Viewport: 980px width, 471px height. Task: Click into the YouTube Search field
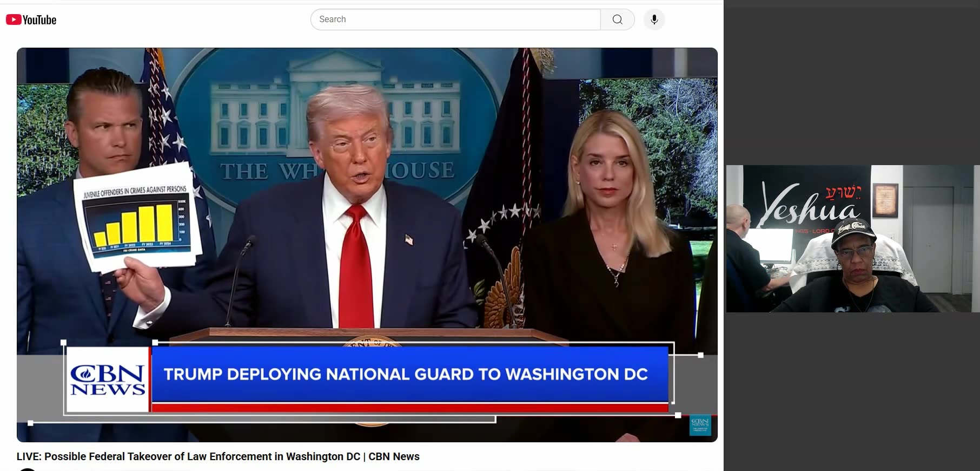click(455, 19)
